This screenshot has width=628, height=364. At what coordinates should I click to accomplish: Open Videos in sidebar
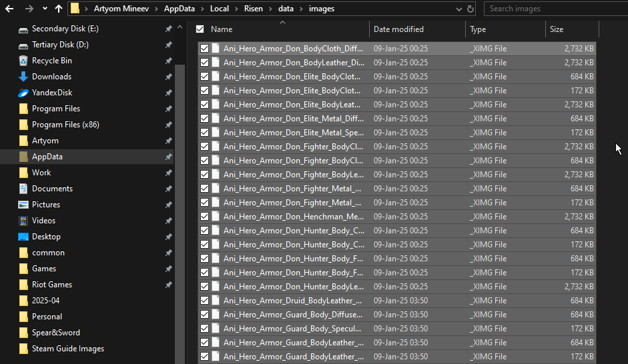click(x=43, y=221)
